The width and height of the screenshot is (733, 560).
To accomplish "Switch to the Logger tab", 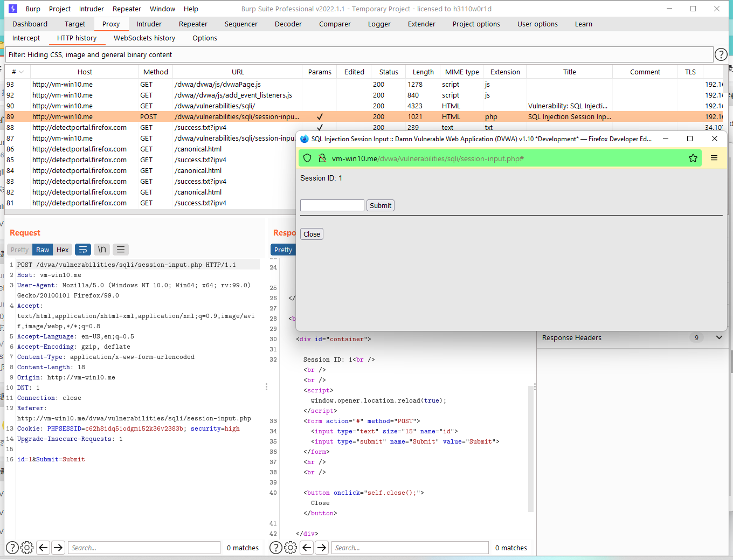I will 379,24.
